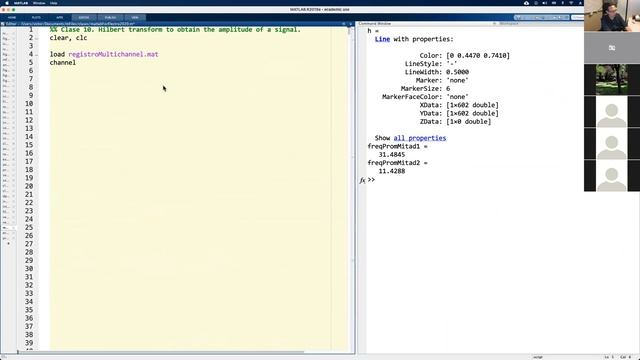Click the value 31.4845 in Command Window
The image size is (640, 360).
click(x=392, y=155)
